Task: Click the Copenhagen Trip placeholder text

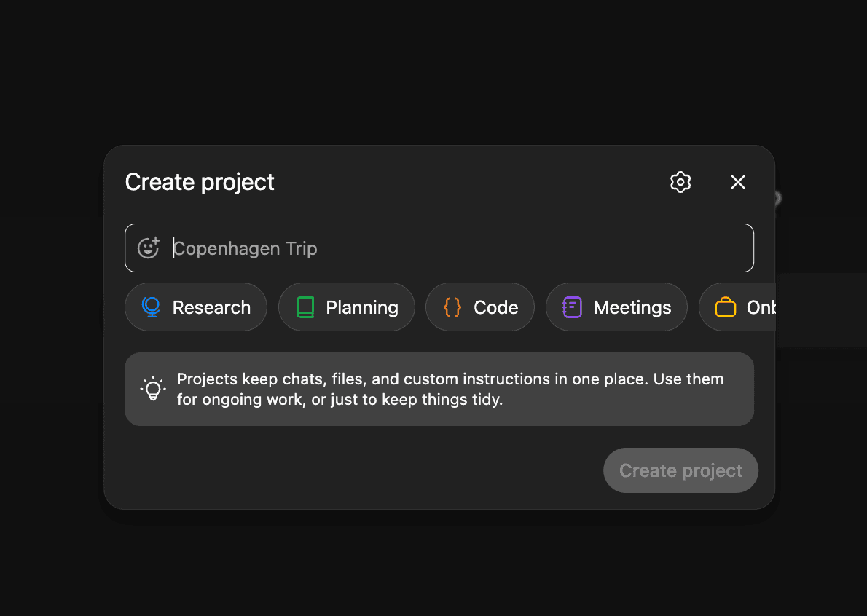Action: pos(245,248)
